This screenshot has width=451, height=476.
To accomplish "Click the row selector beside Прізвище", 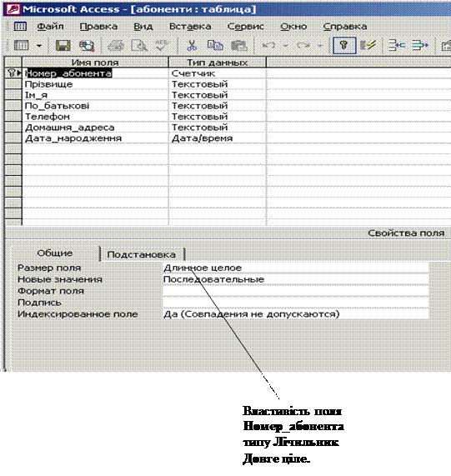I will coord(13,84).
